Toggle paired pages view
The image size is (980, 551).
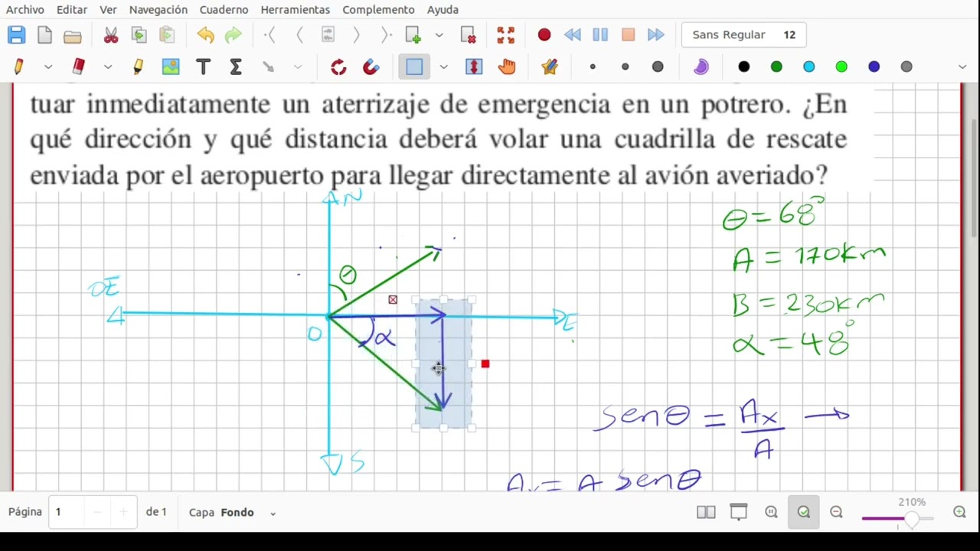(x=706, y=512)
